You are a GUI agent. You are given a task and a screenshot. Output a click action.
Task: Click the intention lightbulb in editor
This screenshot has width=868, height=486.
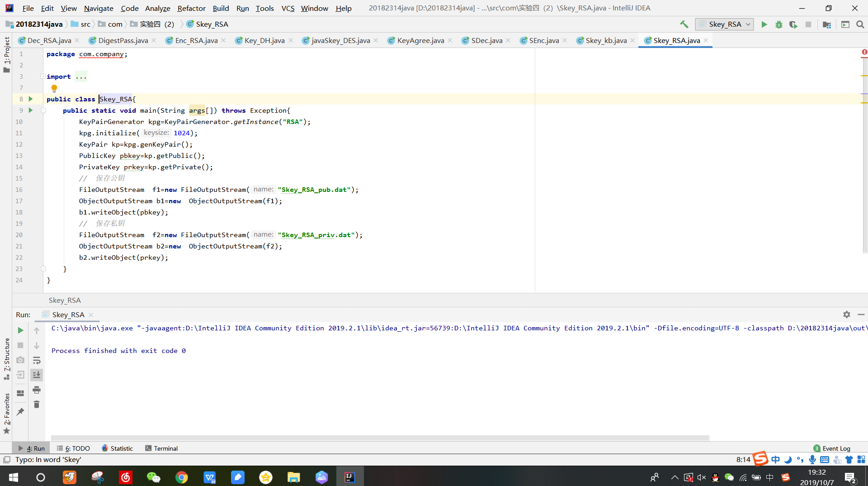[54, 88]
